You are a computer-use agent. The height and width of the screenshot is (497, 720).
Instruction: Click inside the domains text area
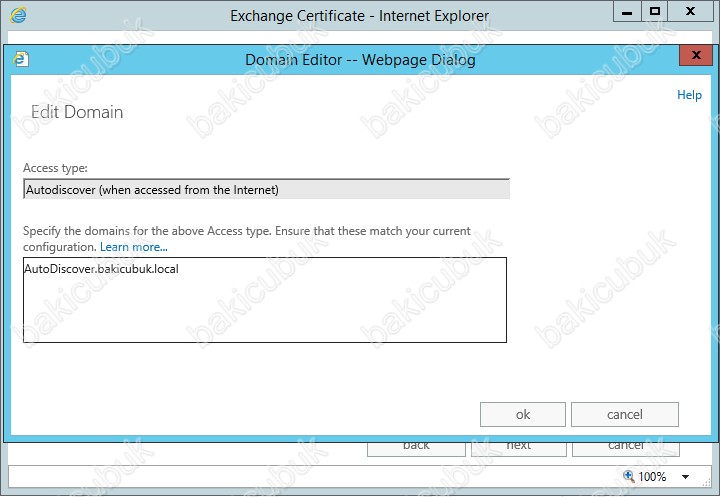[x=265, y=300]
